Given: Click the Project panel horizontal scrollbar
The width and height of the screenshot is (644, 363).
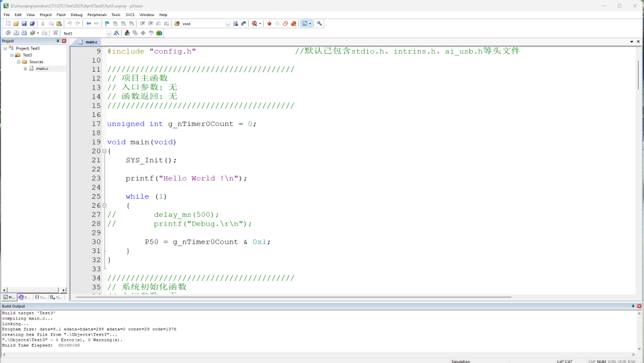Looking at the screenshot, I should coord(33,290).
